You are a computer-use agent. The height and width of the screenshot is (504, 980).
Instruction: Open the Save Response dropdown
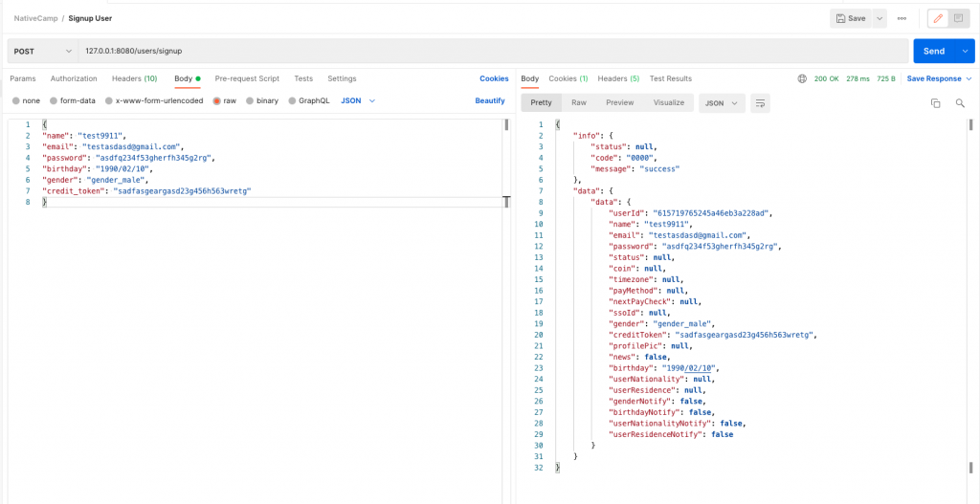940,78
